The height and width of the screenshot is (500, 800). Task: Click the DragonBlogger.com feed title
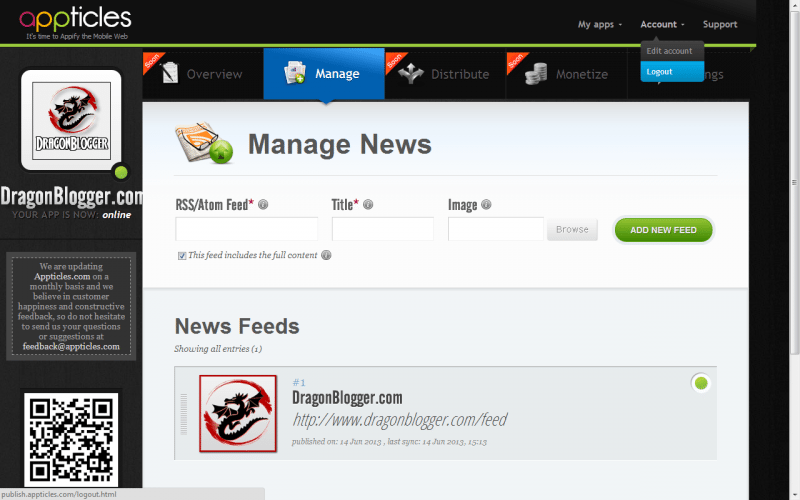pyautogui.click(x=347, y=398)
